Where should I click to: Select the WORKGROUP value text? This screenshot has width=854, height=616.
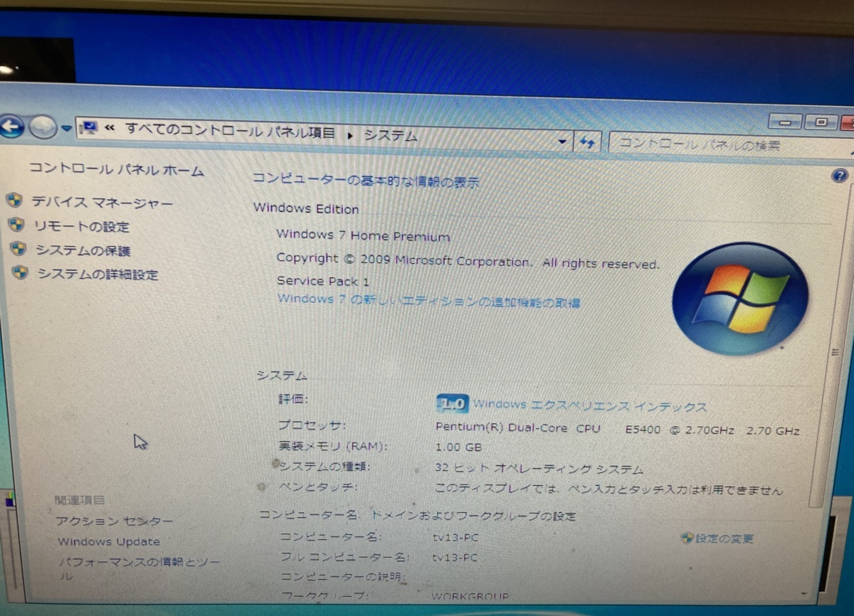[470, 596]
